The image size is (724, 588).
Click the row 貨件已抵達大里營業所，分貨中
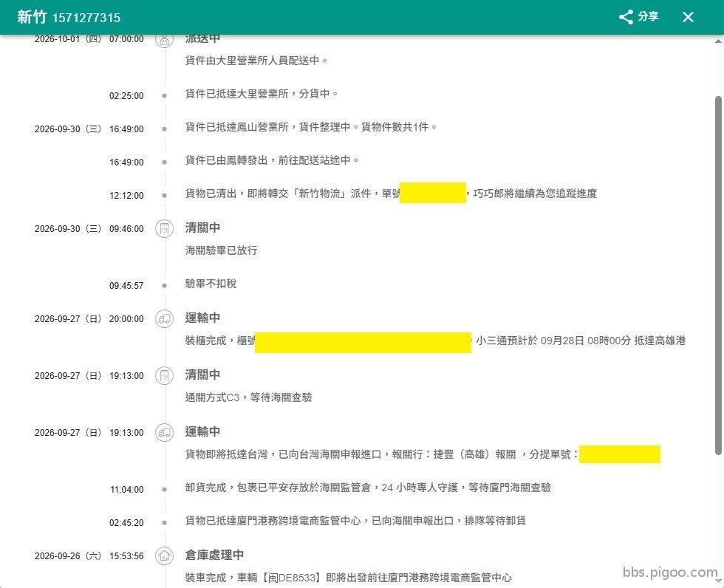click(x=262, y=94)
